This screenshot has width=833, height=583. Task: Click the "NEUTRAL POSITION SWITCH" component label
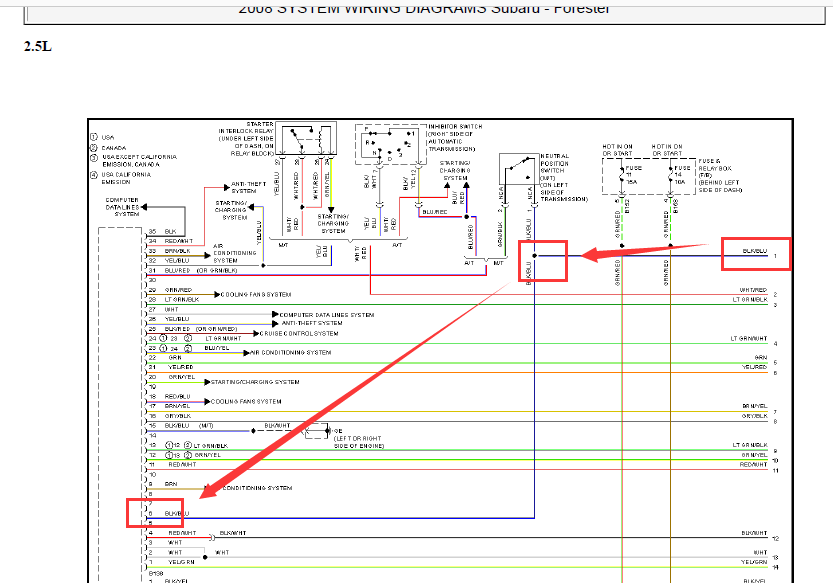tap(564, 178)
